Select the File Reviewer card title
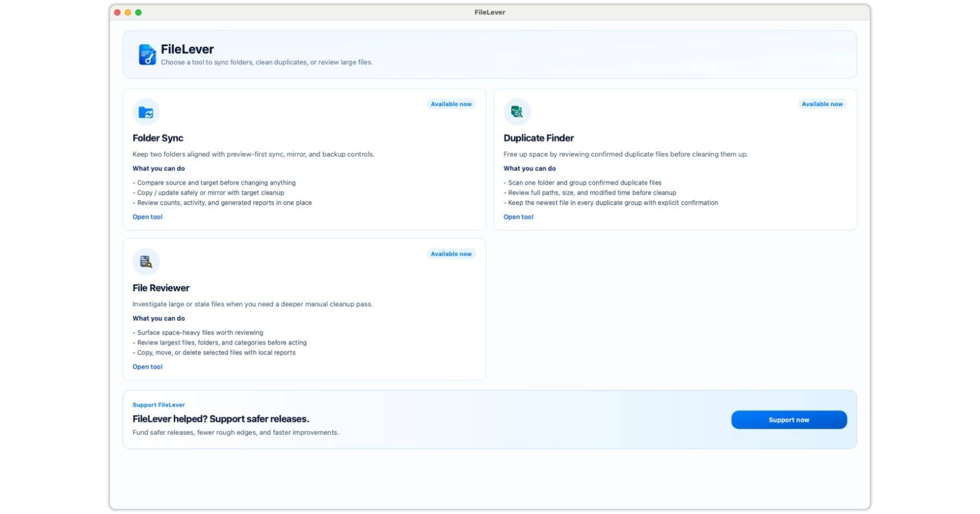 [x=161, y=288]
